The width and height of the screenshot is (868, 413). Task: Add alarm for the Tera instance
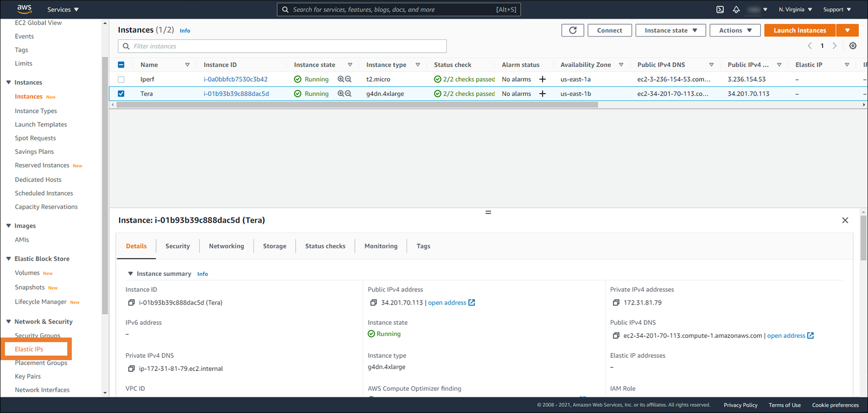click(542, 94)
